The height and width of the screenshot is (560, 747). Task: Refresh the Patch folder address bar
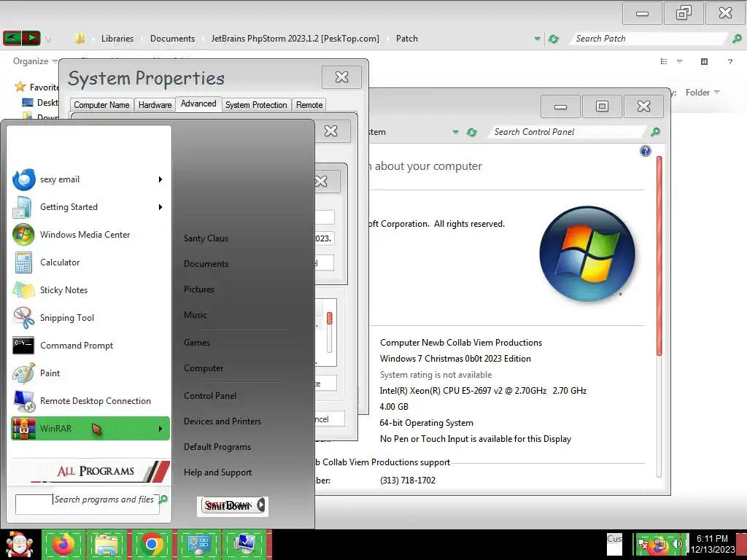click(554, 39)
